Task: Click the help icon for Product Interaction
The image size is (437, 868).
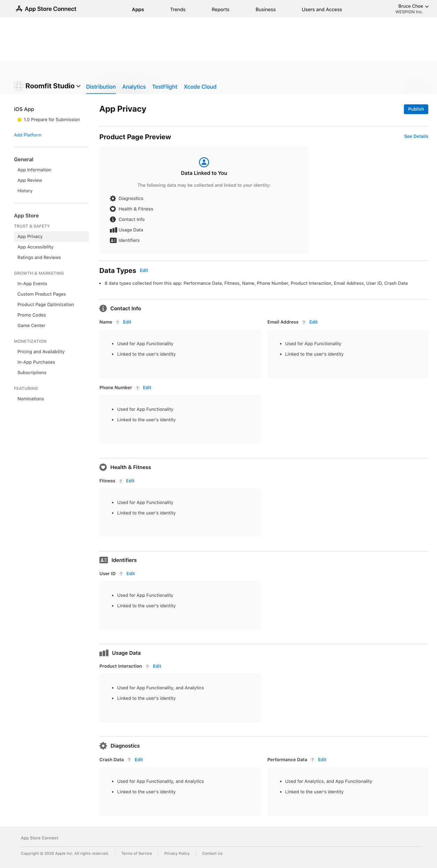Action: click(148, 666)
